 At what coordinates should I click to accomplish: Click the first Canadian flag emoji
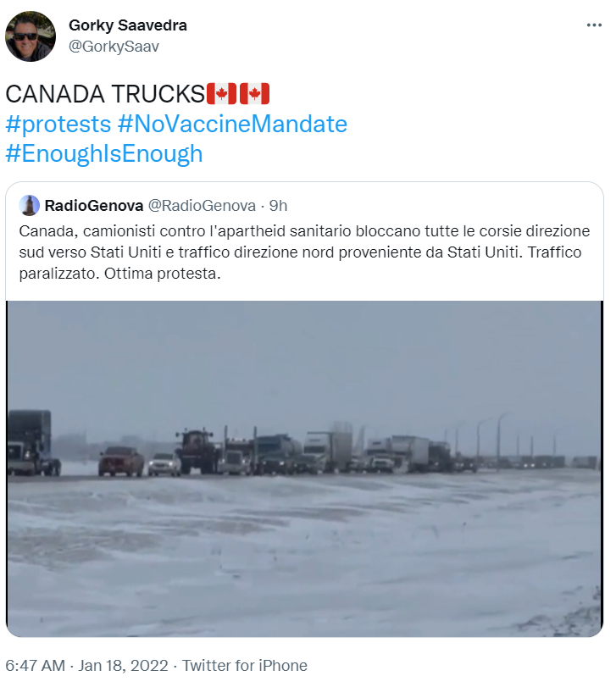coord(221,94)
